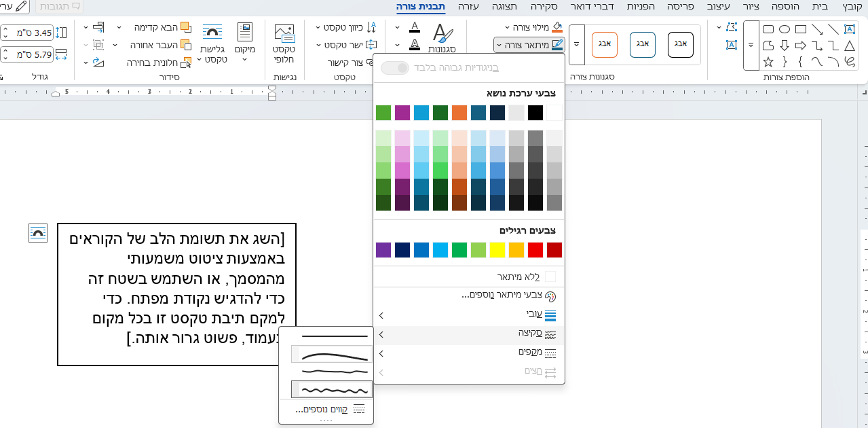Viewport: 868px width, 428px height.
Task: Click the text fill letter A icon
Action: [x=415, y=28]
